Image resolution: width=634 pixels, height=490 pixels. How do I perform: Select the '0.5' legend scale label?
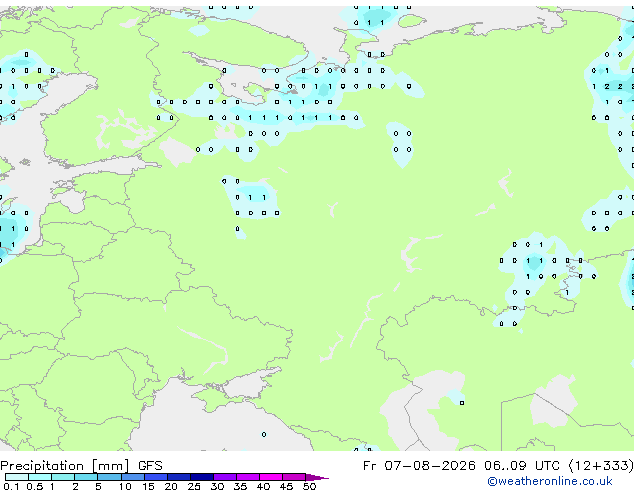34,486
